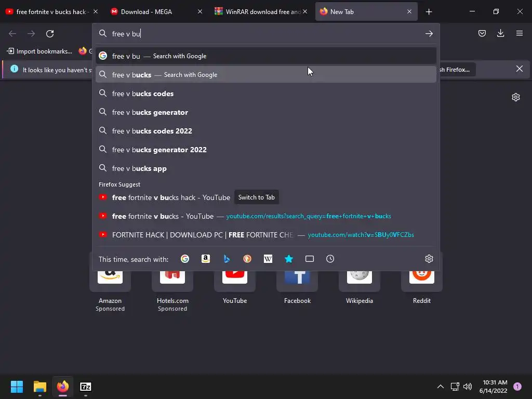532x399 pixels.
Task: Close the WinRAR download tab
Action: point(305,11)
